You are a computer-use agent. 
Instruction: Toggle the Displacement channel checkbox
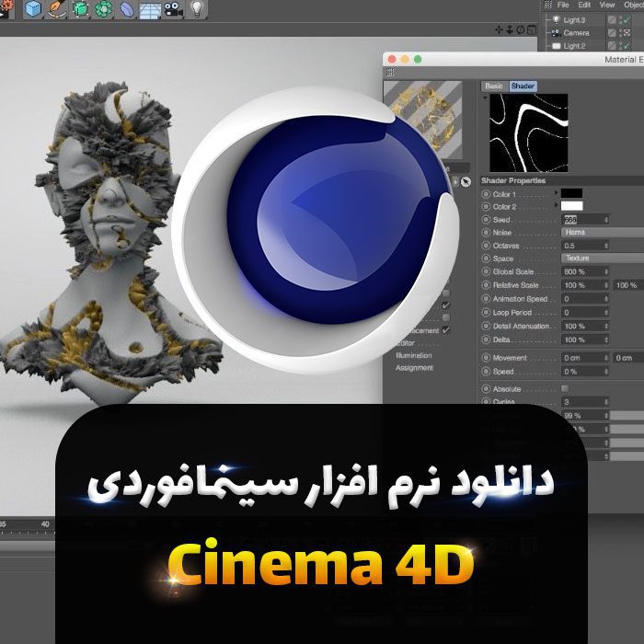[445, 330]
